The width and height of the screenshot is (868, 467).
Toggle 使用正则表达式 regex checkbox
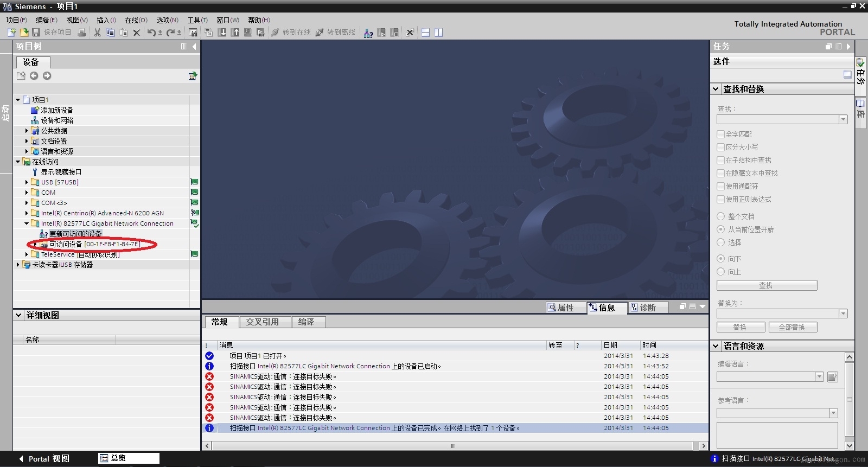721,199
